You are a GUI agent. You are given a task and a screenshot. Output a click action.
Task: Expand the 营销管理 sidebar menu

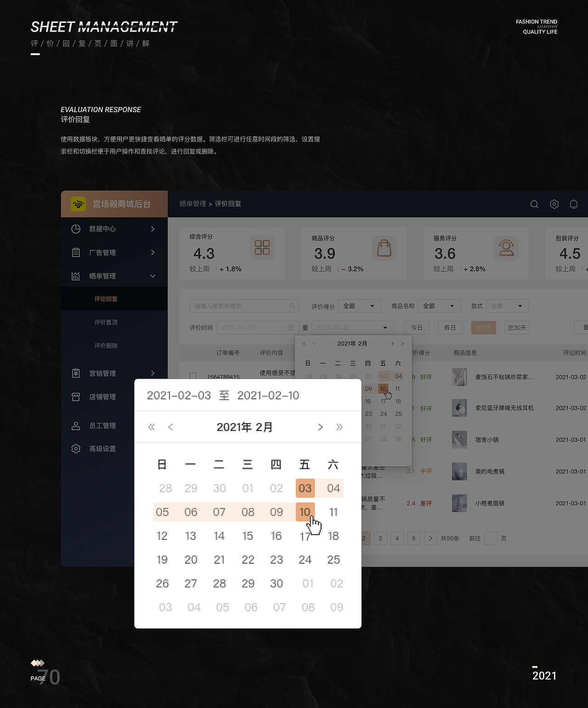click(x=153, y=373)
